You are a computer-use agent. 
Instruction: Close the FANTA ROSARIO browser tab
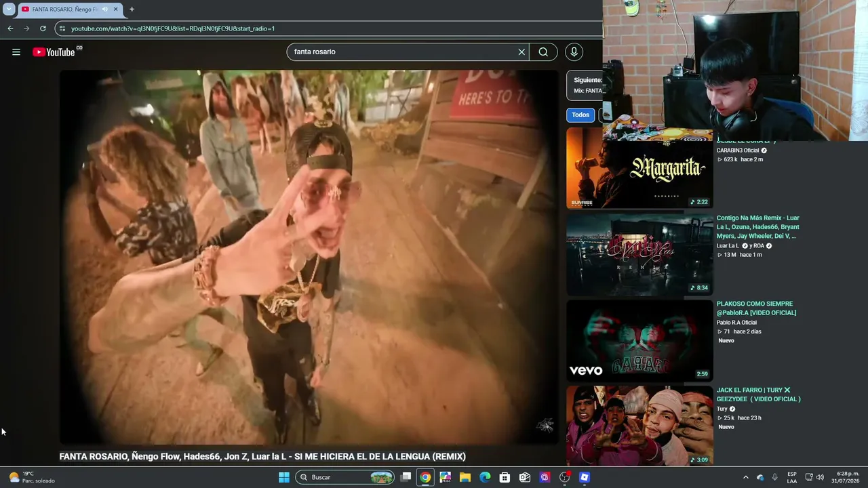pyautogui.click(x=115, y=9)
